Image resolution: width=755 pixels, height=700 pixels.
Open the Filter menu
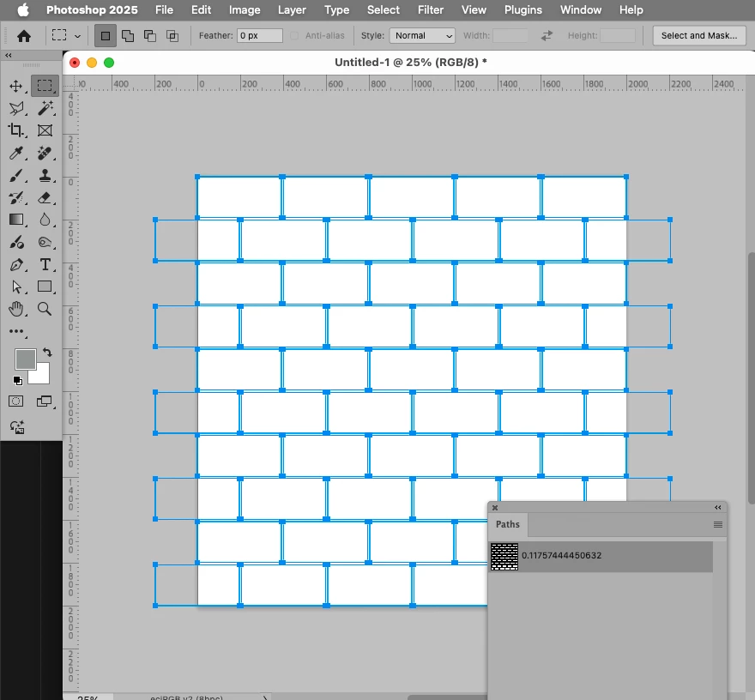[x=431, y=10]
